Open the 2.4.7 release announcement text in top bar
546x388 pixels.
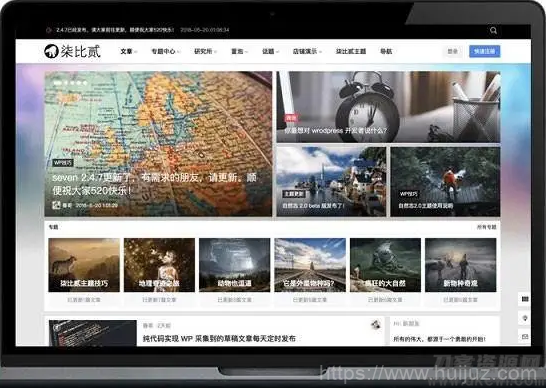tap(115, 30)
